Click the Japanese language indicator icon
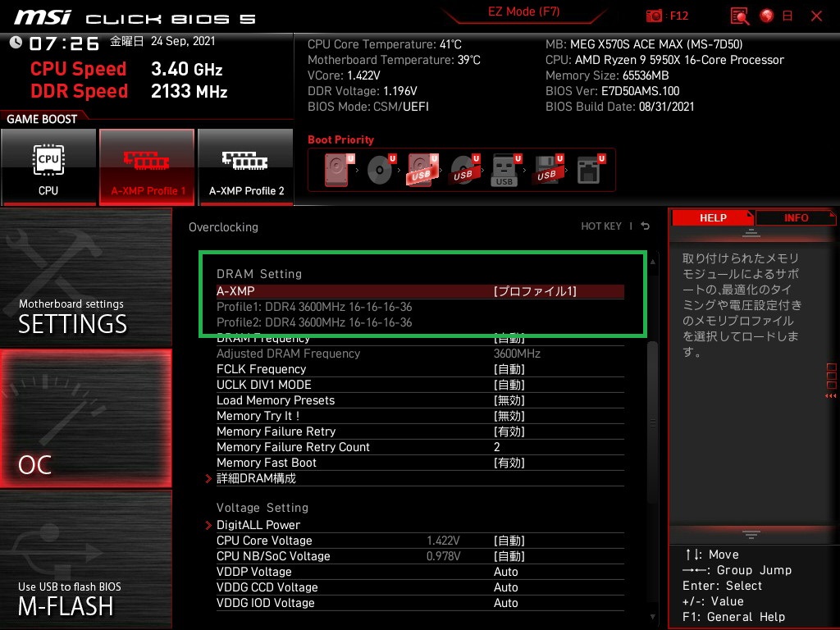840x630 pixels. click(x=787, y=16)
